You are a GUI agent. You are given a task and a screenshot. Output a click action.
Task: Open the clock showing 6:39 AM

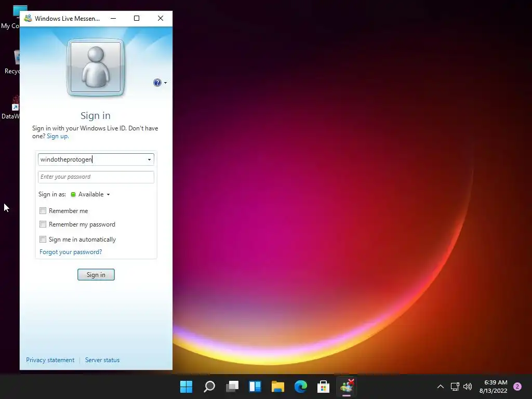(x=494, y=387)
